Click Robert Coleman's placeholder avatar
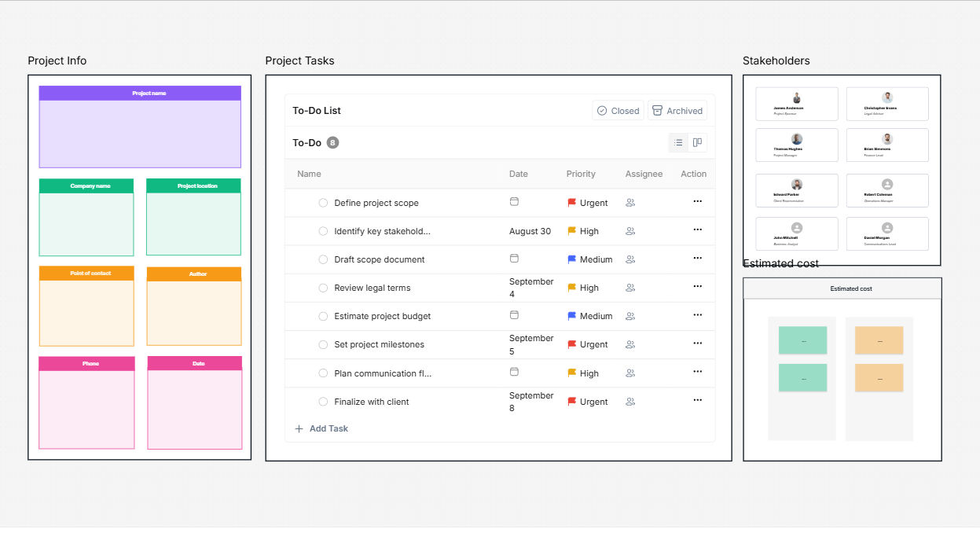 887,184
